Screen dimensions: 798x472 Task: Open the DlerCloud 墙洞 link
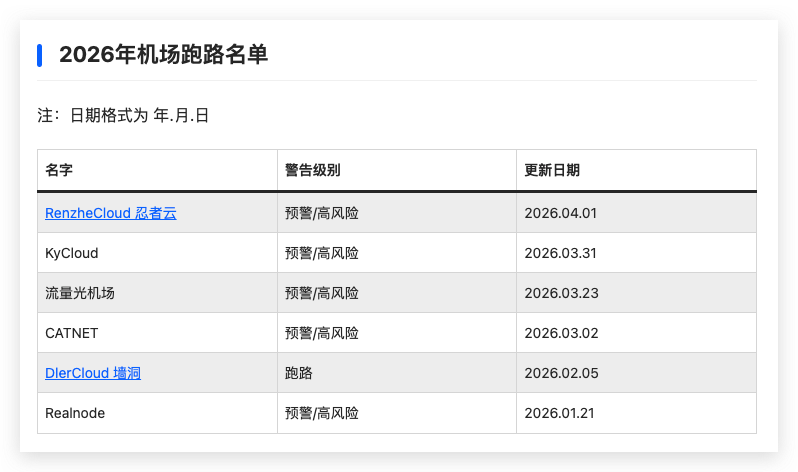pos(93,373)
